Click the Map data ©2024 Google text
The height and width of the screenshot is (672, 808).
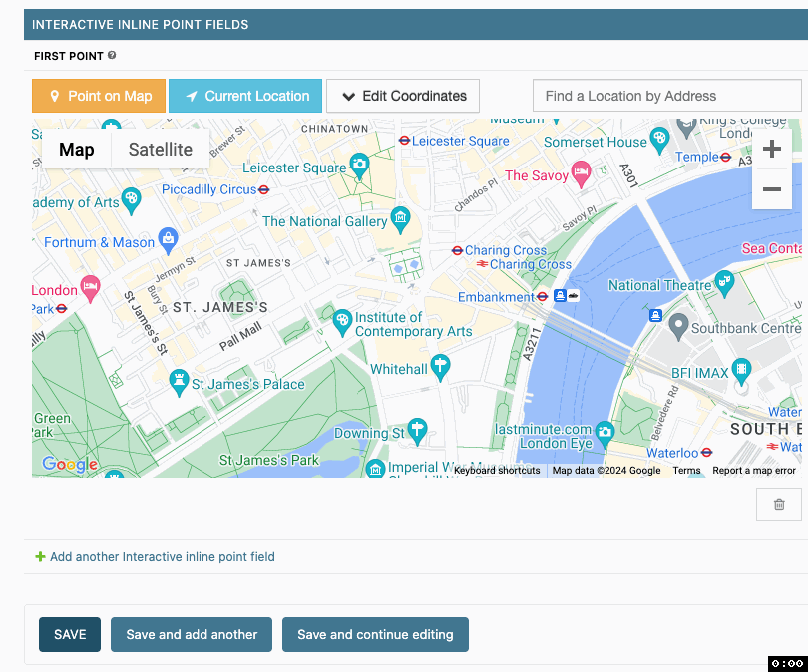(x=606, y=471)
